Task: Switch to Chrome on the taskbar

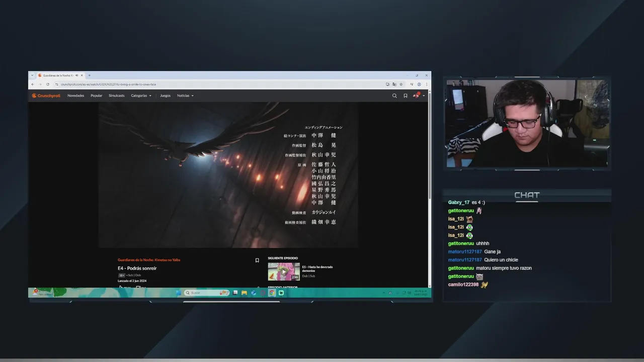Action: pos(272,293)
